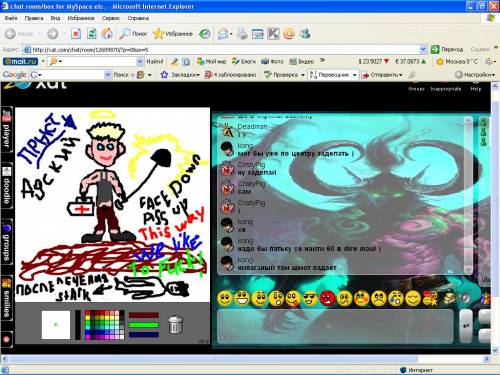Click the chat message input box
Screen dimensions: 500x375
point(335,326)
